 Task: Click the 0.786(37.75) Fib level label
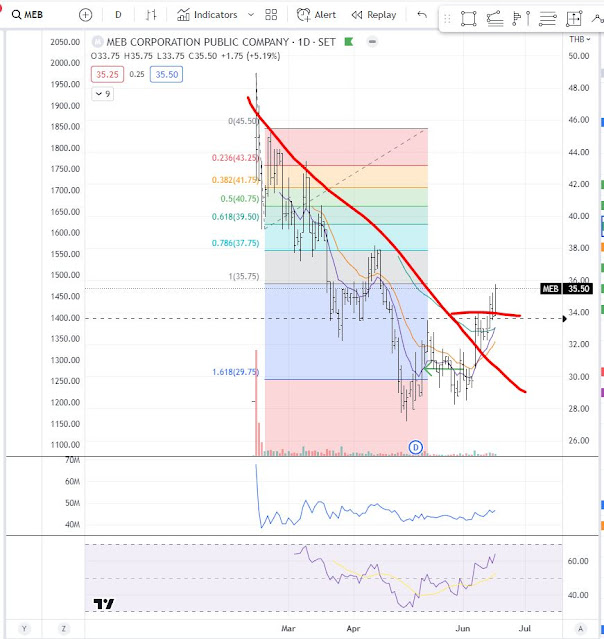tap(235, 243)
